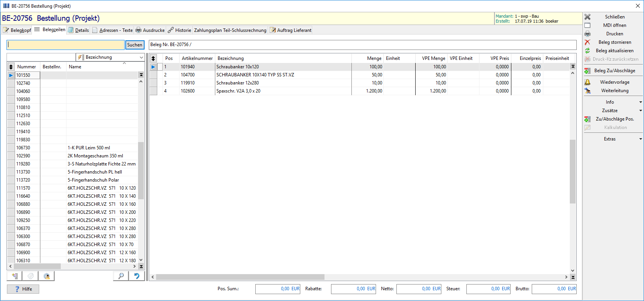Image resolution: width=644 pixels, height=301 pixels.
Task: Click the red X Beleg stornieren icon
Action: tap(587, 42)
